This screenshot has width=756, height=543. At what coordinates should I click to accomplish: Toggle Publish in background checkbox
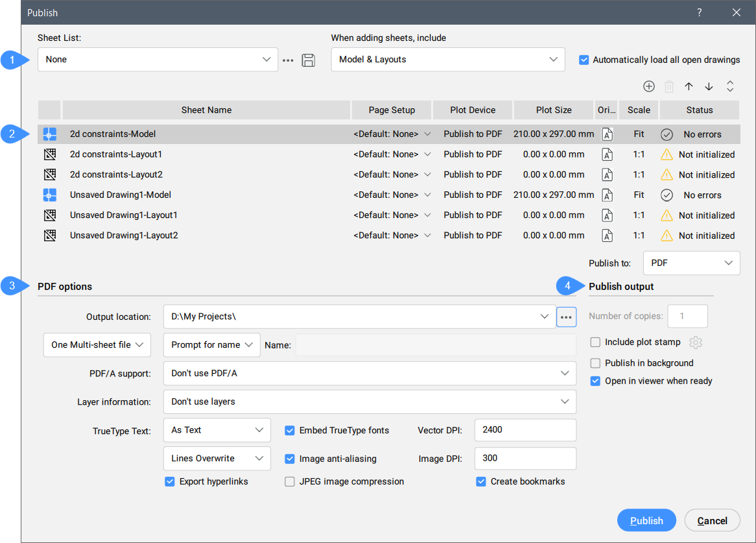coord(595,363)
